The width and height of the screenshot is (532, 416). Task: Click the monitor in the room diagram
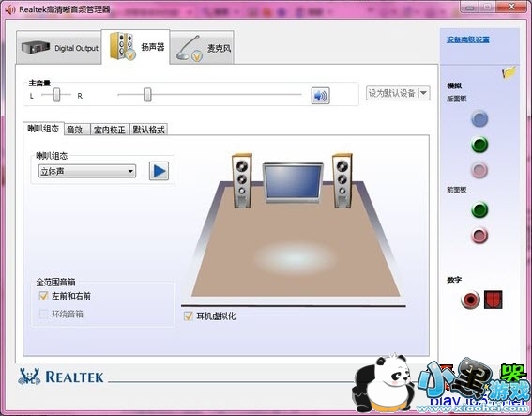[293, 183]
